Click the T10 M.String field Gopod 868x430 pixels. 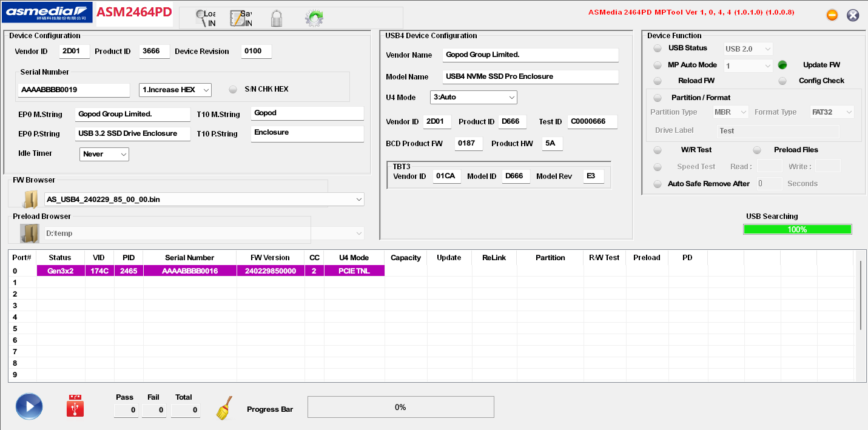pyautogui.click(x=308, y=113)
